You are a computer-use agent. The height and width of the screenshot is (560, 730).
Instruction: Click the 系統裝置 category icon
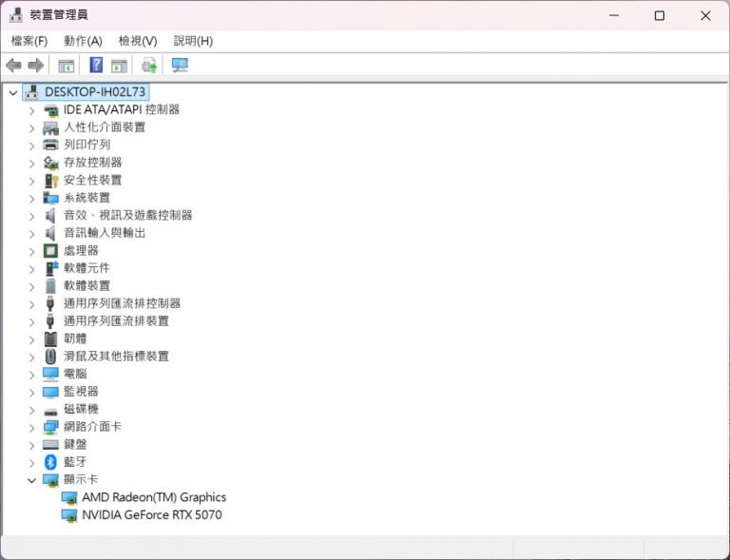pos(50,198)
